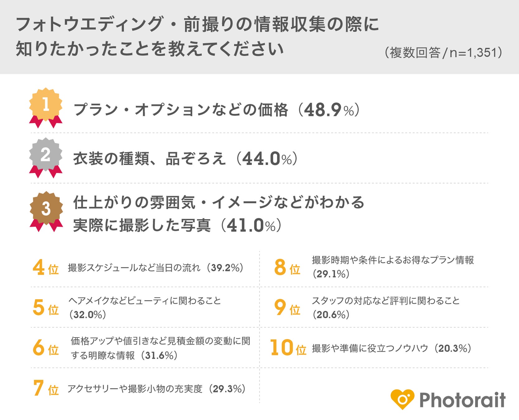Click the survey title heading text
519x420 pixels.
click(x=197, y=37)
